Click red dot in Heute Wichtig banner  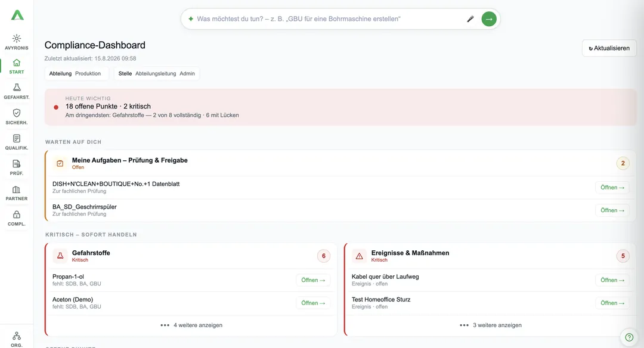pyautogui.click(x=56, y=107)
